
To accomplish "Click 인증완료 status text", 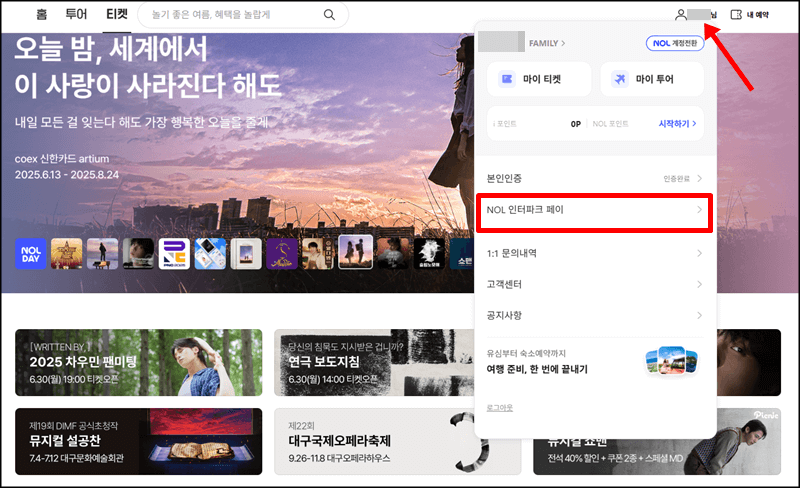I will coord(676,179).
